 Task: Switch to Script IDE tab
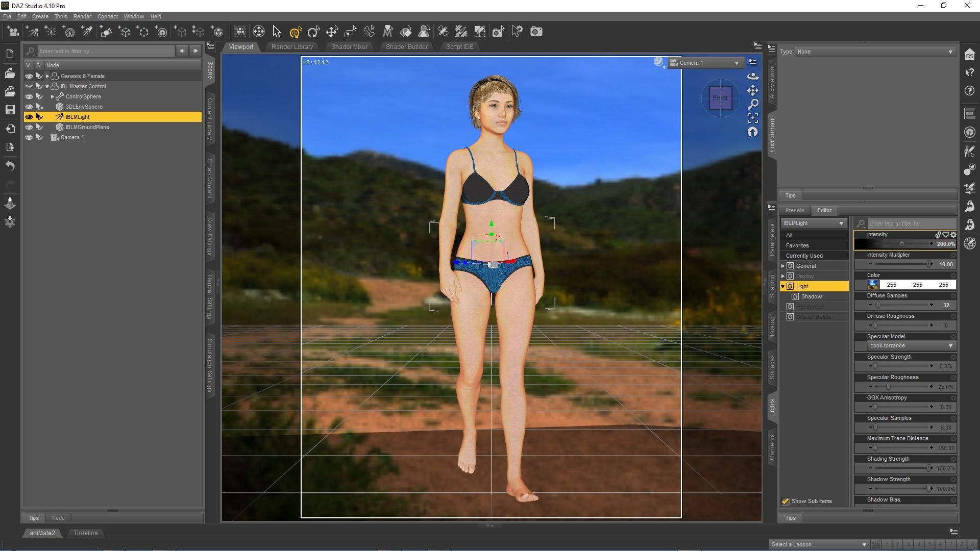click(x=460, y=46)
